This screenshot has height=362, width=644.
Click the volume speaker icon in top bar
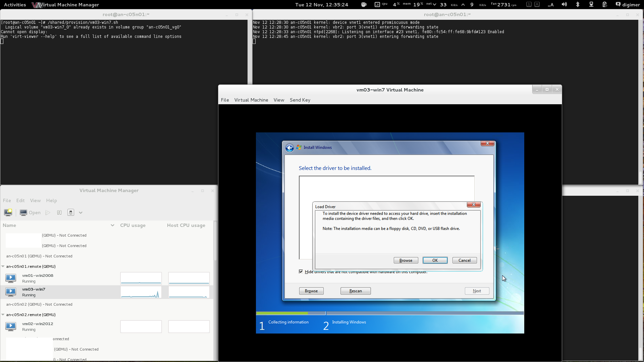564,5
